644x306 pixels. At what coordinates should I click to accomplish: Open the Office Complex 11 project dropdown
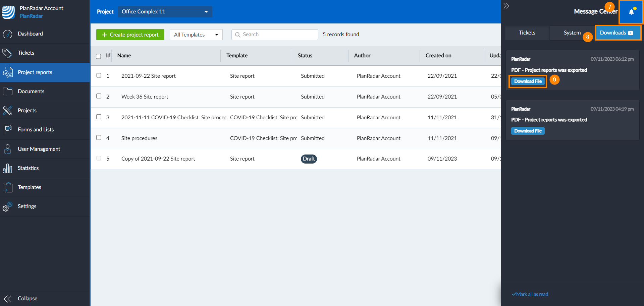coord(165,12)
